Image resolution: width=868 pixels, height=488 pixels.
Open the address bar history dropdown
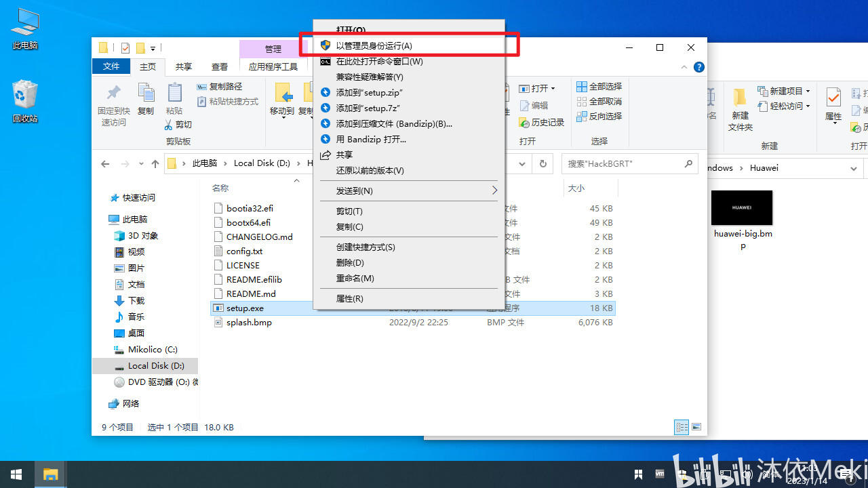(x=523, y=164)
